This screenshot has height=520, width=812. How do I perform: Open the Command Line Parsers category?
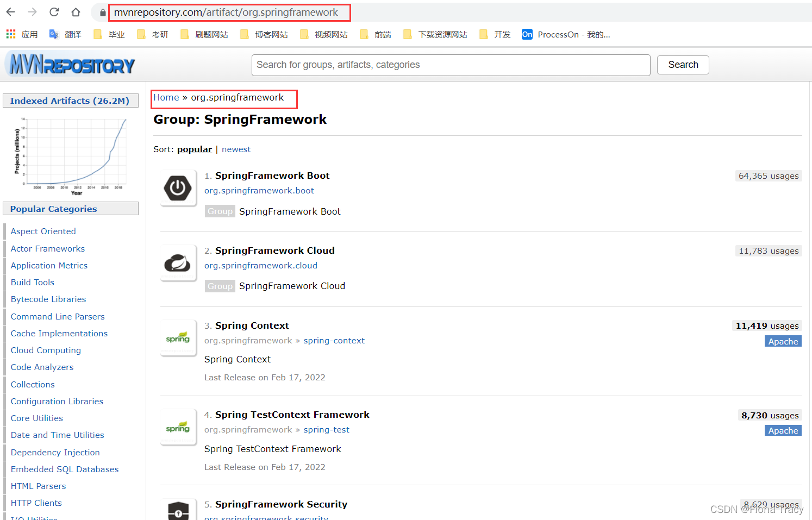(58, 317)
